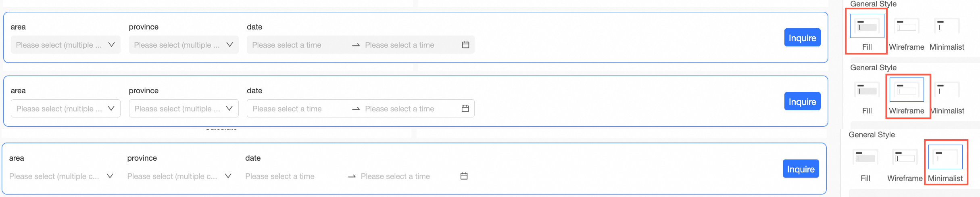Image resolution: width=980 pixels, height=197 pixels.
Task: Select Fill style icon in bottom panel
Action: click(865, 157)
